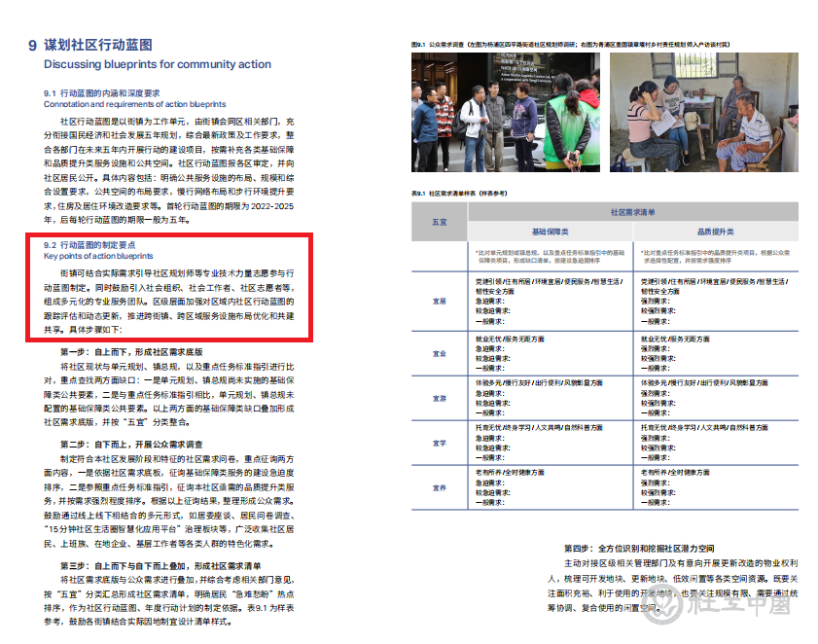Viewport: 818px width, 644px height.
Task: Click the figure caption beginning "图9.1 公众需求调查"
Action: (x=571, y=45)
